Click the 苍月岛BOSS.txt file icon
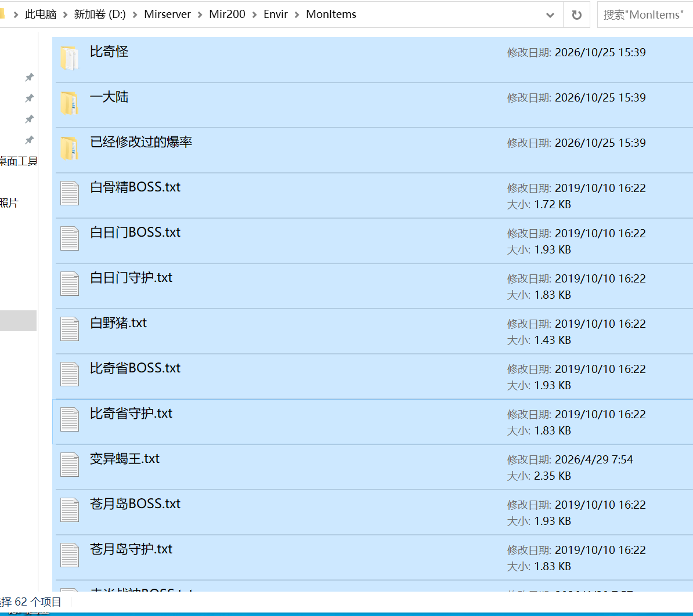Viewport: 693px width, 616px height. pos(70,510)
